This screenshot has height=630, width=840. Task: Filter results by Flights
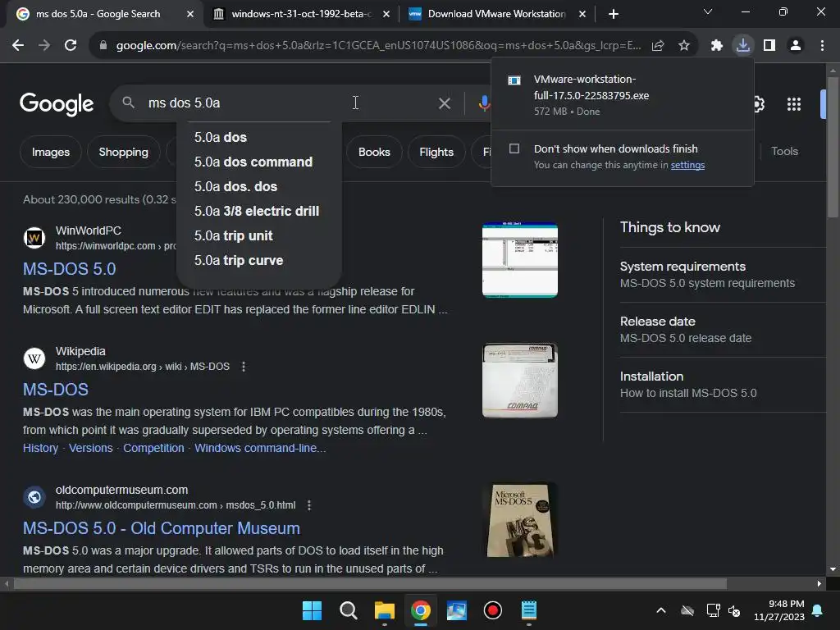tap(436, 152)
